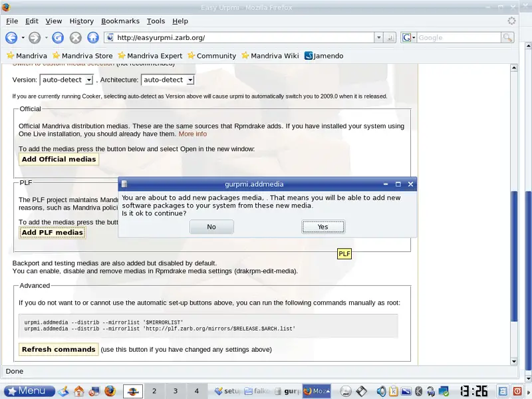Click the Add PLF medias button

coord(53,232)
